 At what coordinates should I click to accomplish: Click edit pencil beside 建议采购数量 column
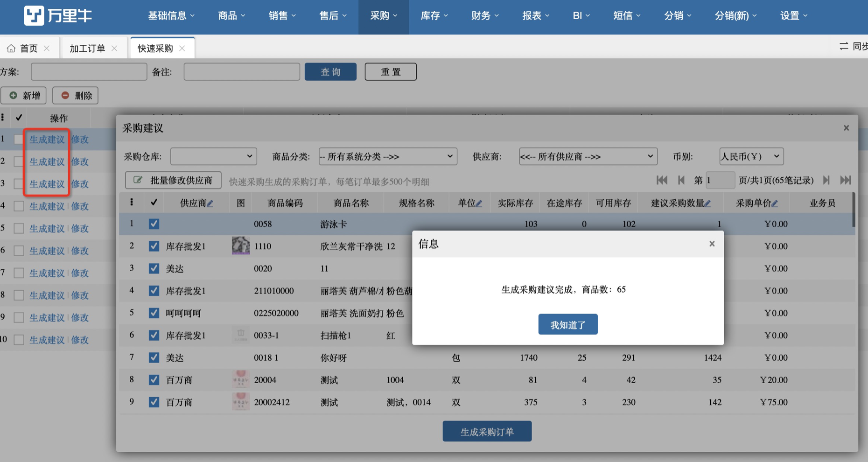(x=707, y=203)
